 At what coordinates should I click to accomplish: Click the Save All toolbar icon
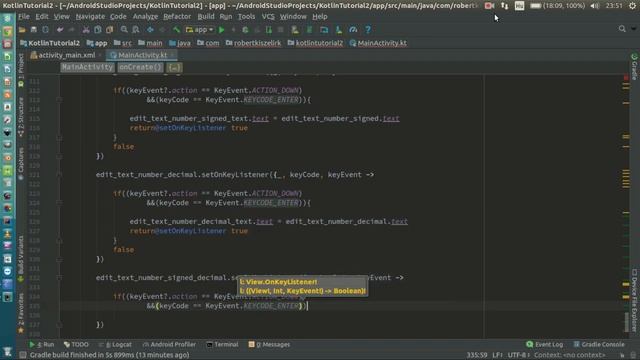(34, 29)
